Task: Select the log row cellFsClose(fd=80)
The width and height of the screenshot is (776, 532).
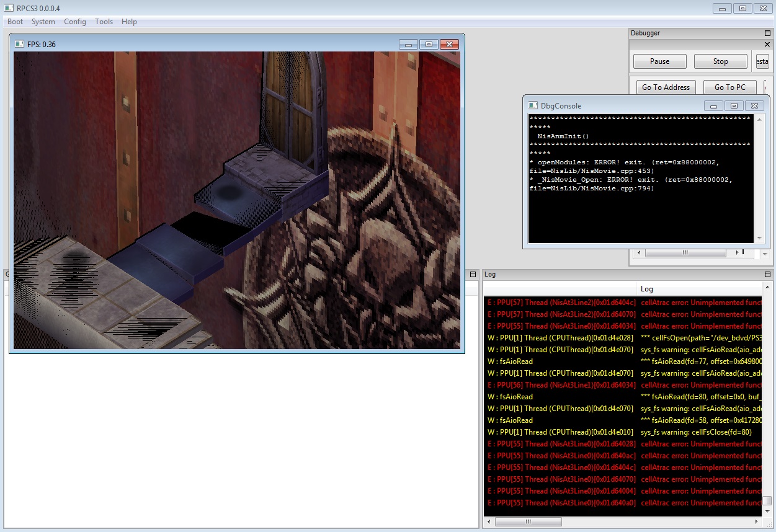Action: [623, 432]
